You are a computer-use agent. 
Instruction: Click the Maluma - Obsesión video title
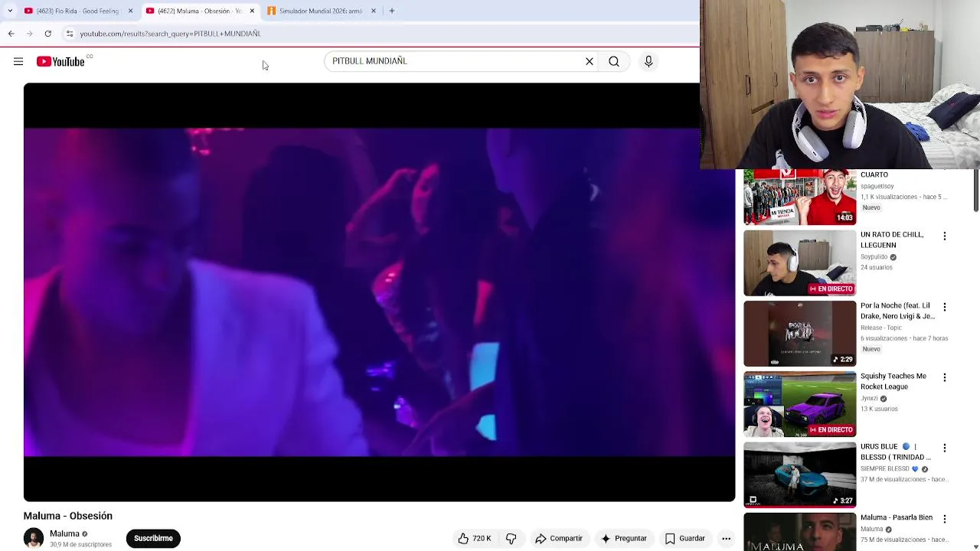click(x=67, y=516)
